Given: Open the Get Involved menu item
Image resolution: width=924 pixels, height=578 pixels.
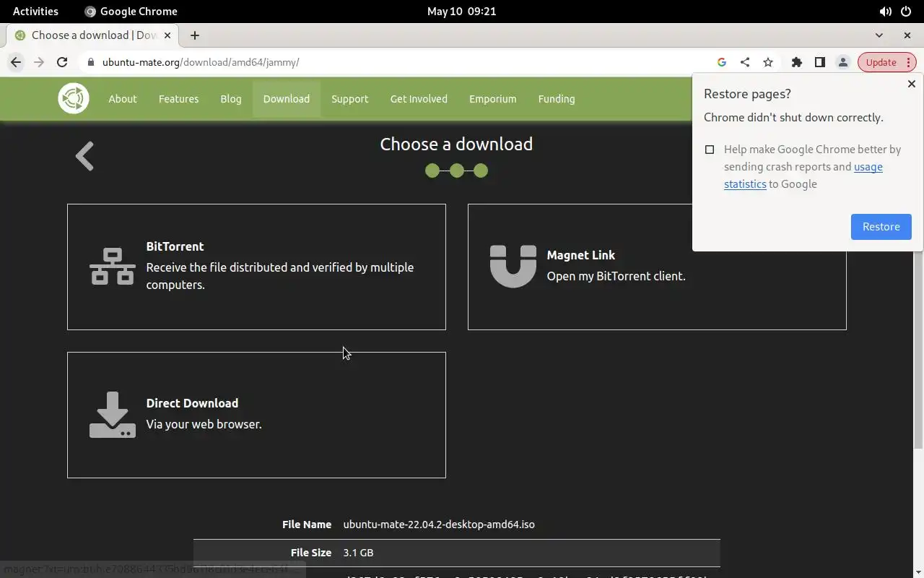Looking at the screenshot, I should (419, 99).
